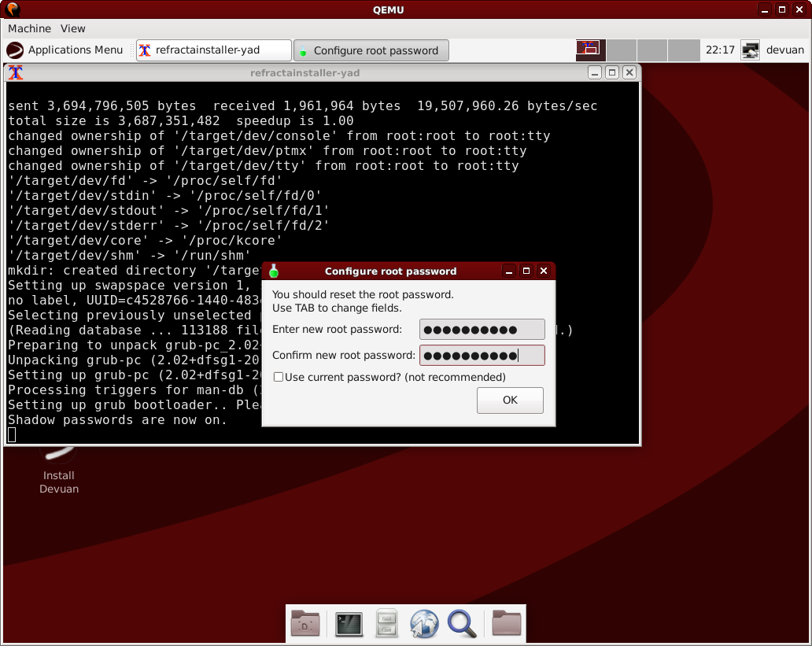This screenshot has width=812, height=646.
Task: Show desktop via leftmost dock folder icon
Action: coord(305,624)
